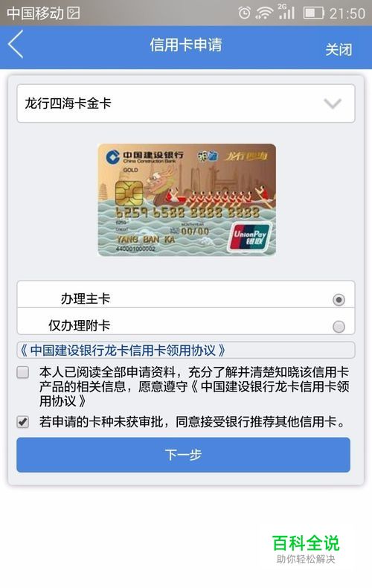Open the 中国建设银行龙卡信用卡领用协议 link

(122, 351)
